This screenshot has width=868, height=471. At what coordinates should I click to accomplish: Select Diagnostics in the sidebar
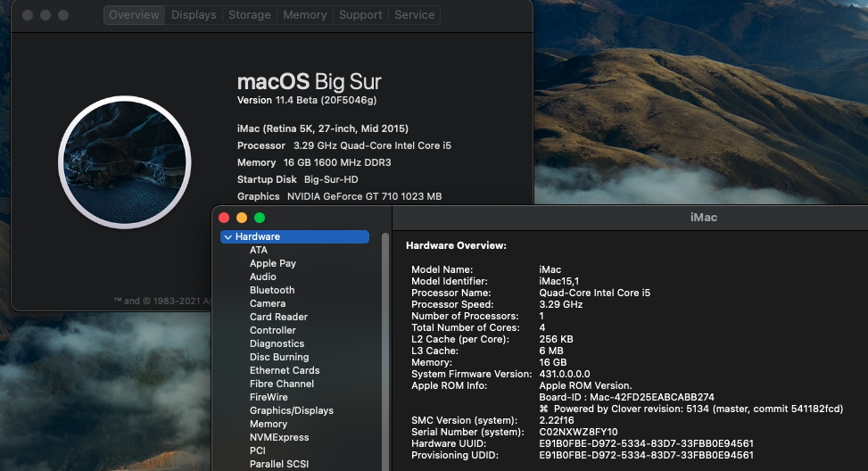pos(277,343)
